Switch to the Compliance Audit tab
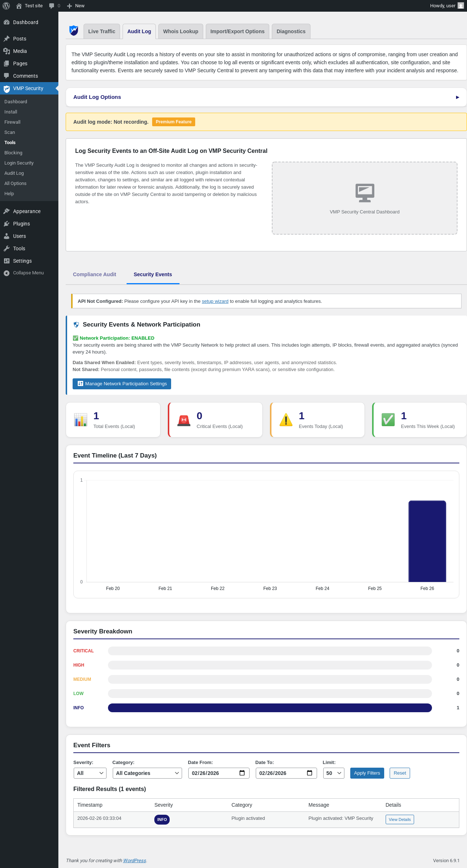Image resolution: width=467 pixels, height=868 pixels. point(94,274)
